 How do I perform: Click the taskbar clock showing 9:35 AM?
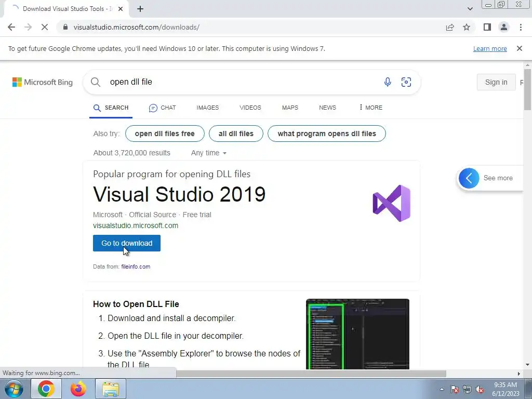pos(506,389)
